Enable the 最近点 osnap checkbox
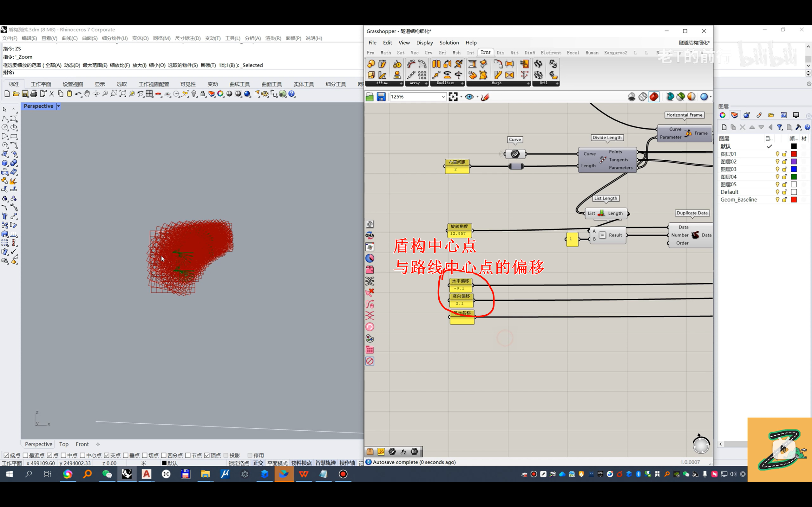This screenshot has width=812, height=507. click(x=25, y=455)
